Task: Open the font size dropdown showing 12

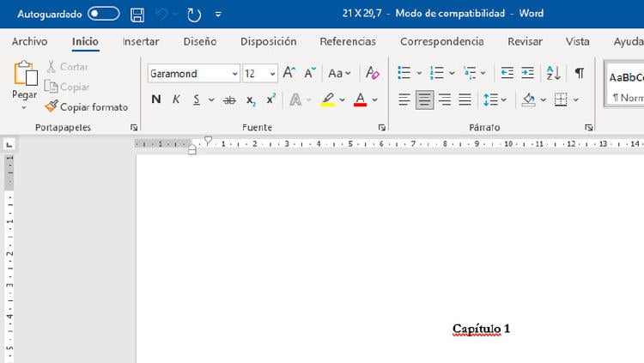Action: (x=272, y=75)
